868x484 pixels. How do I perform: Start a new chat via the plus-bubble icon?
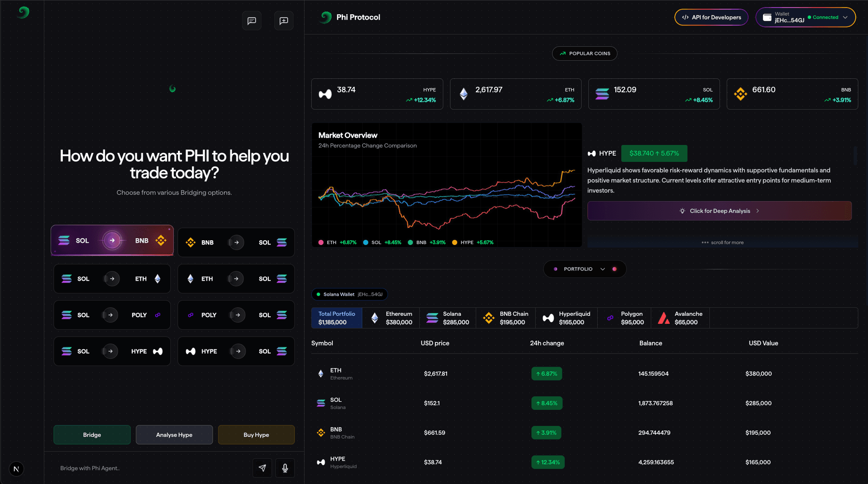click(x=284, y=20)
